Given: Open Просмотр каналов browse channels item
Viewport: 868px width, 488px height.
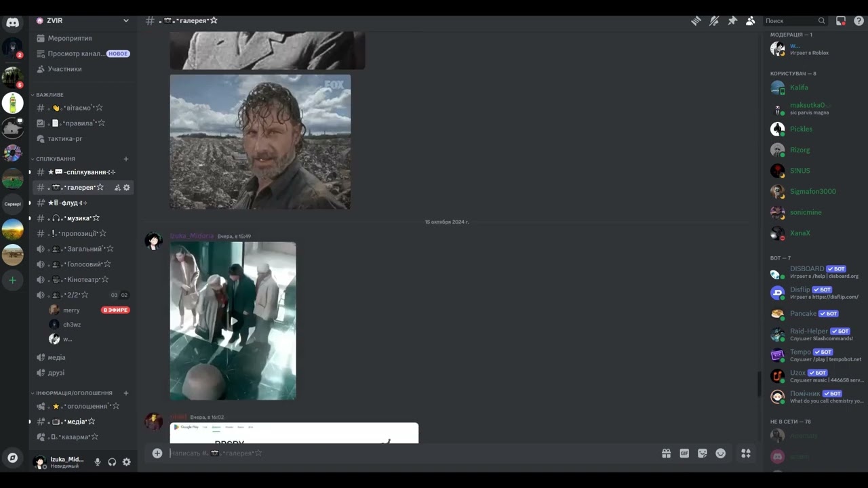Looking at the screenshot, I should pyautogui.click(x=82, y=54).
